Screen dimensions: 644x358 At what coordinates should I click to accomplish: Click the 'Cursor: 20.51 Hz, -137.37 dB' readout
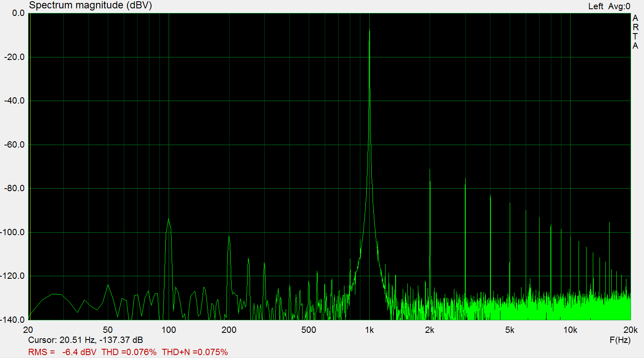pos(86,340)
